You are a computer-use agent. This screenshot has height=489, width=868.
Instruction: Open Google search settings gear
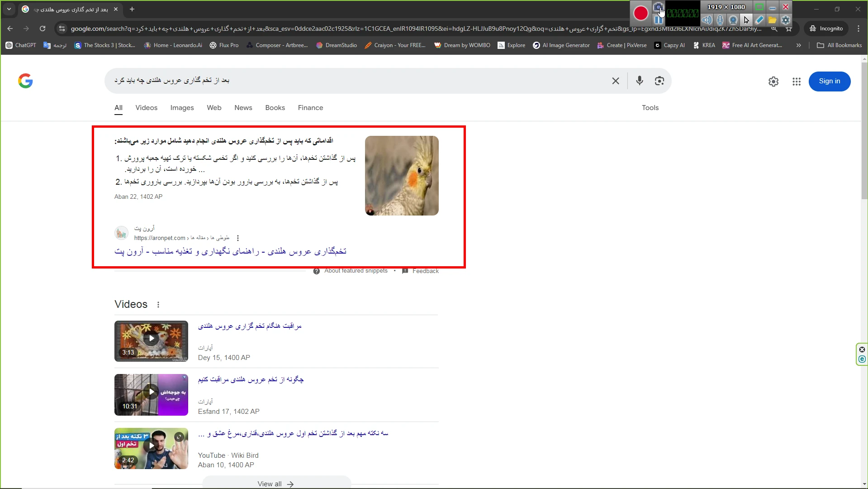773,81
